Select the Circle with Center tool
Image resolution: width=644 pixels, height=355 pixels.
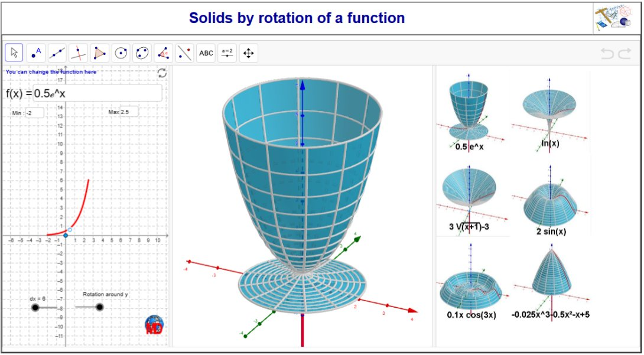click(120, 52)
